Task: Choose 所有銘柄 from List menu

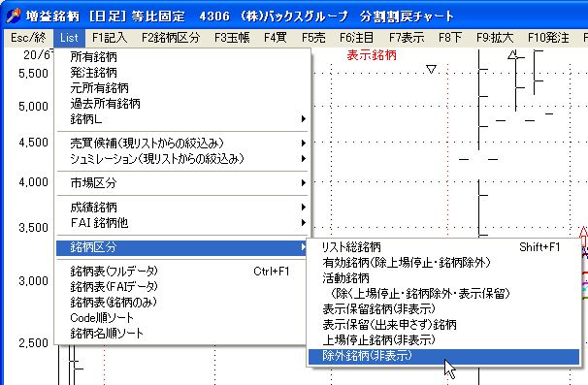Action: [181, 57]
